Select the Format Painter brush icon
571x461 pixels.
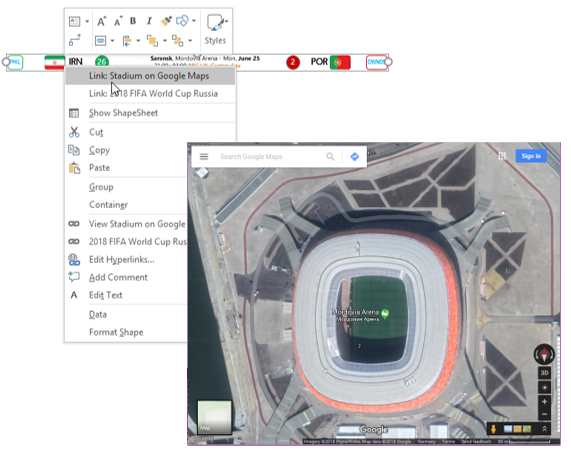click(x=166, y=21)
